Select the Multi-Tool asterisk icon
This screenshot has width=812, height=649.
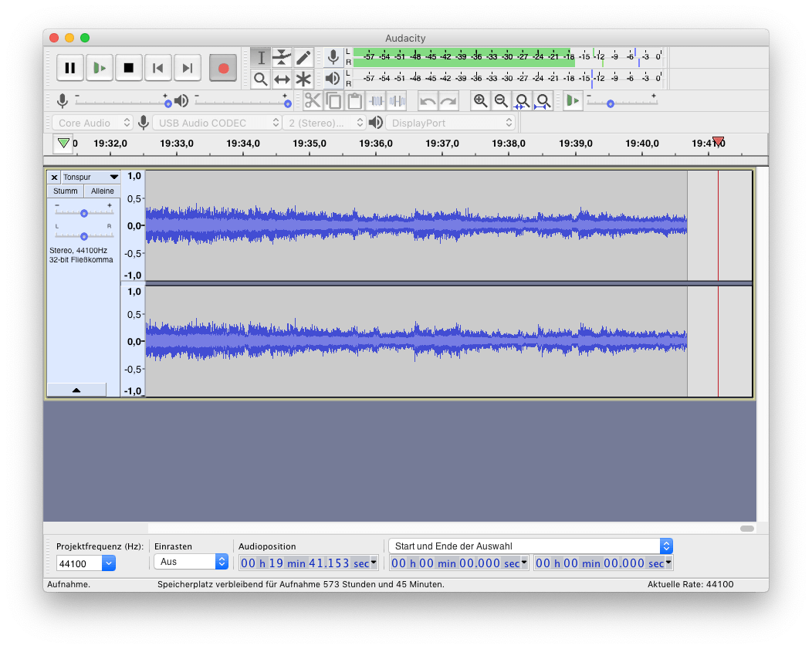pyautogui.click(x=303, y=79)
